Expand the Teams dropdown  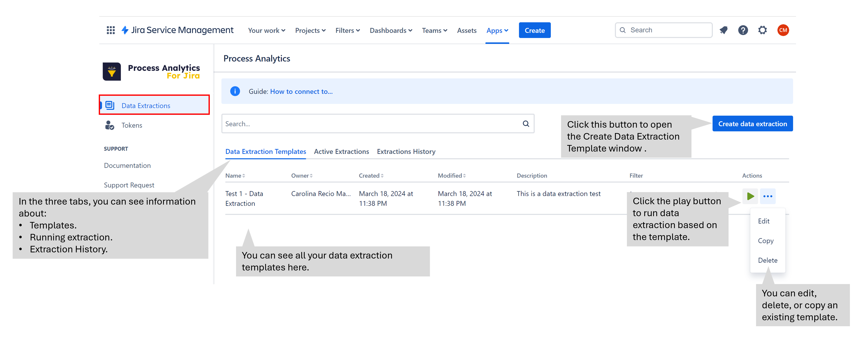(x=434, y=31)
